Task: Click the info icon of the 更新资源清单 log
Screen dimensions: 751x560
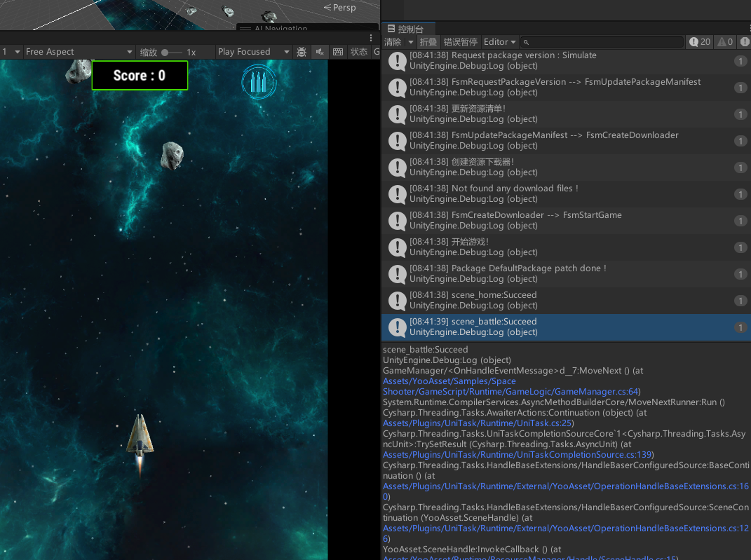Action: click(x=398, y=114)
